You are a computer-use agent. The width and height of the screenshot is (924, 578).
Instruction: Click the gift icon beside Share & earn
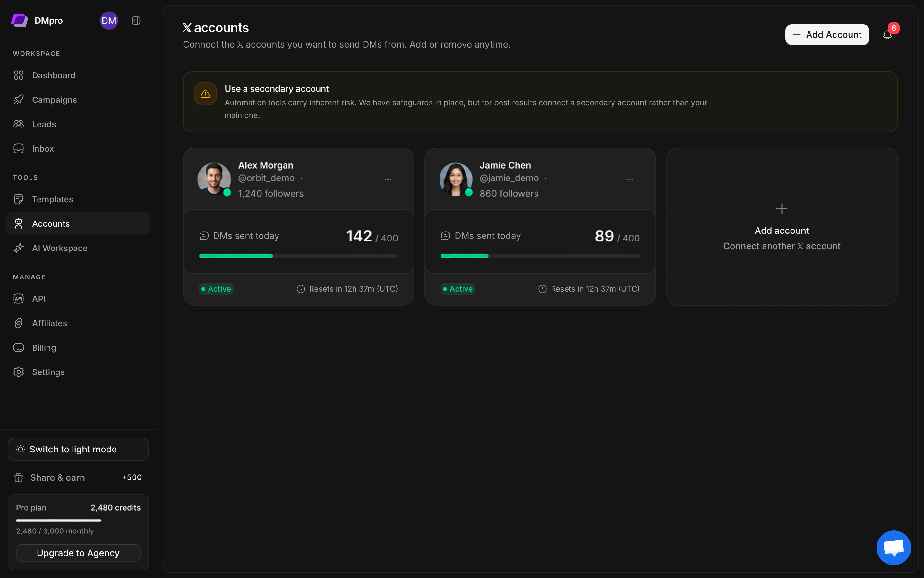[19, 477]
